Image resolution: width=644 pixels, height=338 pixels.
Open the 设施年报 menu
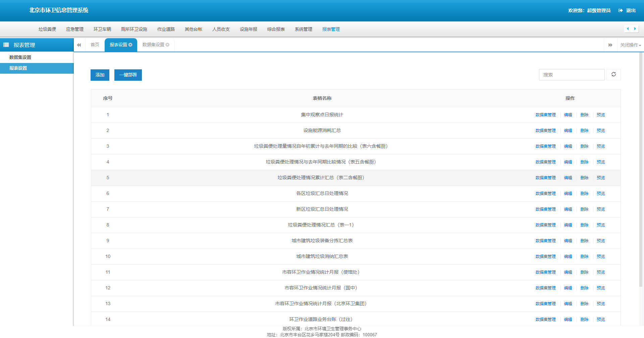[249, 29]
